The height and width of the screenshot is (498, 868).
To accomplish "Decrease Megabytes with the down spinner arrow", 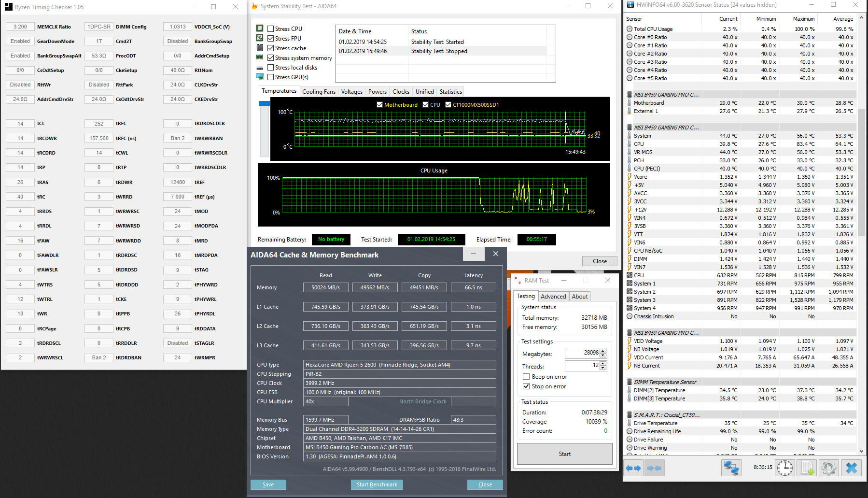I will pos(603,356).
